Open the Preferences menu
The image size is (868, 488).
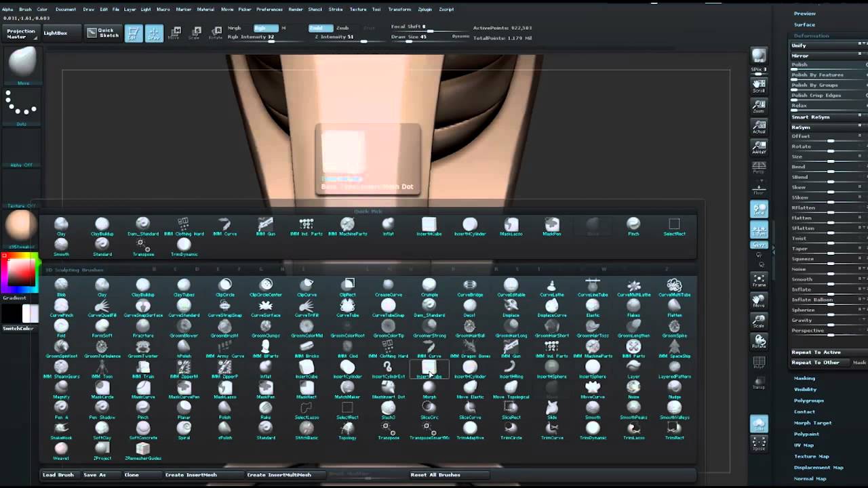269,9
